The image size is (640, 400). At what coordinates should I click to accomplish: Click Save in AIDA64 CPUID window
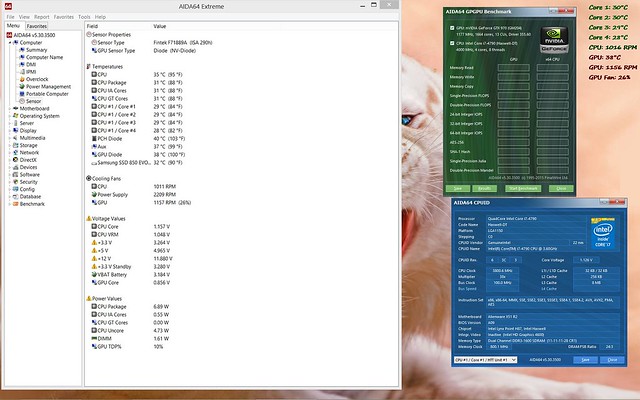[585, 360]
